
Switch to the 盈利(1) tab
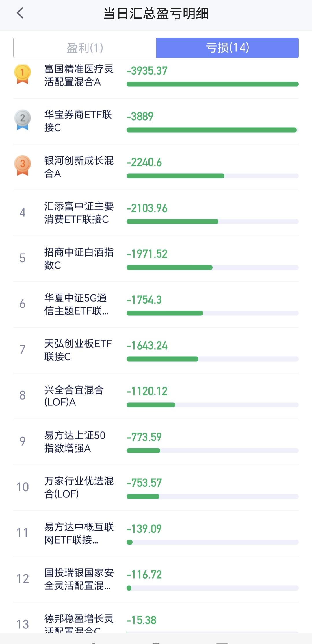click(x=85, y=48)
